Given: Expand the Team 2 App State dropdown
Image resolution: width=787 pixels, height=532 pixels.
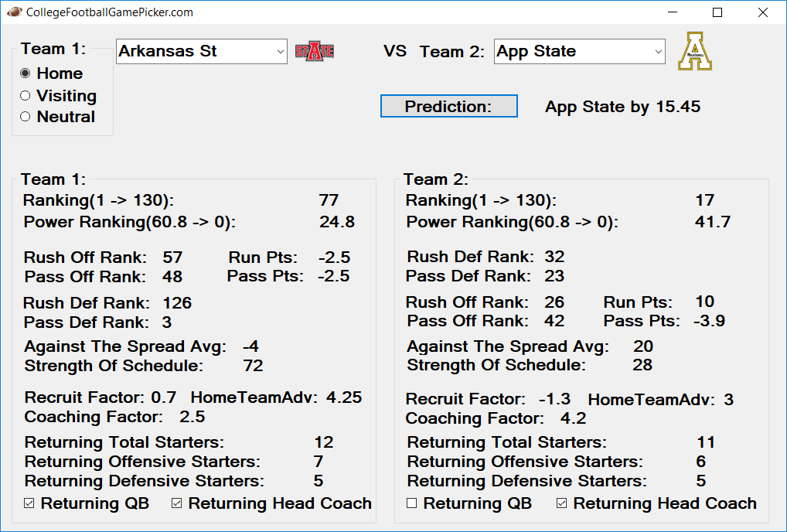Looking at the screenshot, I should coord(580,51).
